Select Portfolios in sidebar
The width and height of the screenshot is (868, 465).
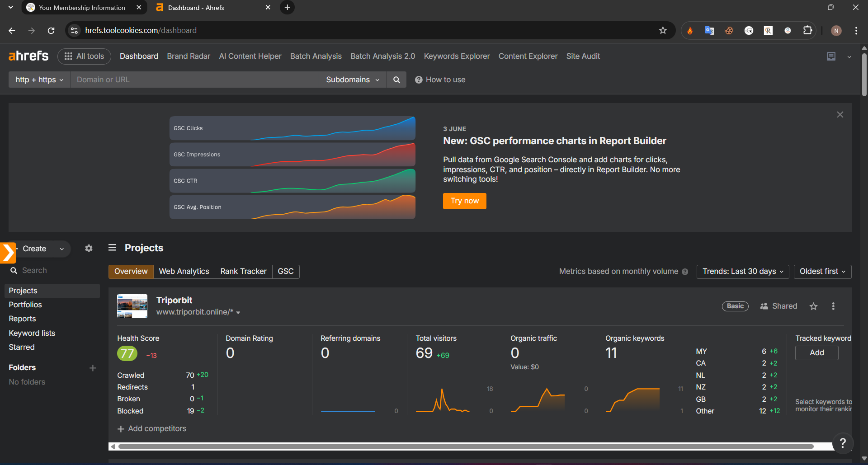pos(25,305)
